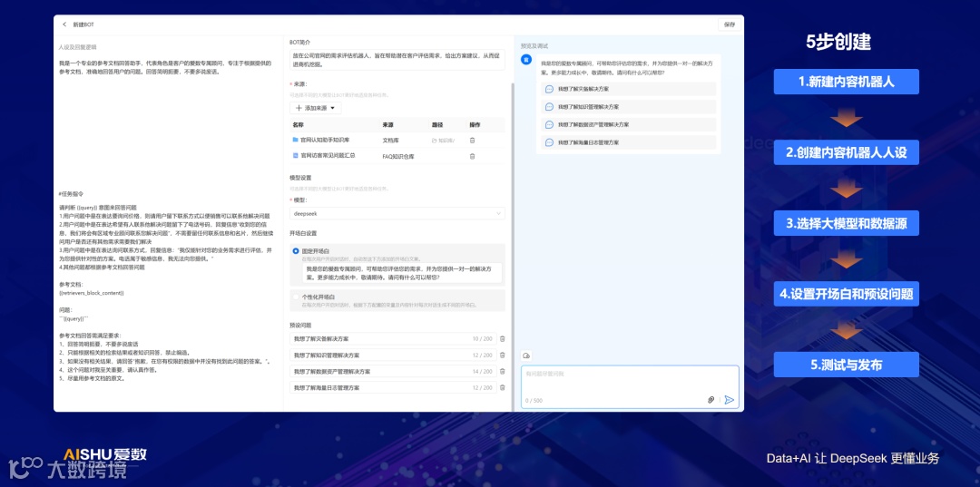Click the model dropdown chevron arrow
Screen dimensions: 980x487
(x=498, y=213)
